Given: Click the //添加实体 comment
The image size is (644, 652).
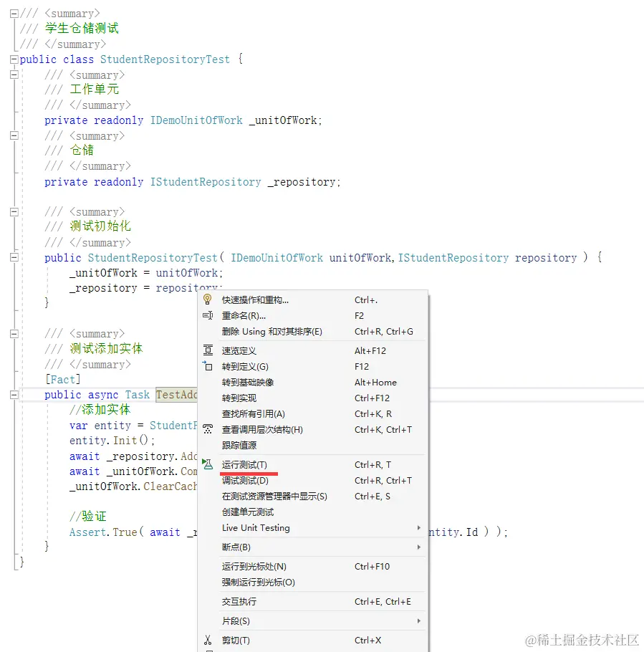Looking at the screenshot, I should point(100,410).
